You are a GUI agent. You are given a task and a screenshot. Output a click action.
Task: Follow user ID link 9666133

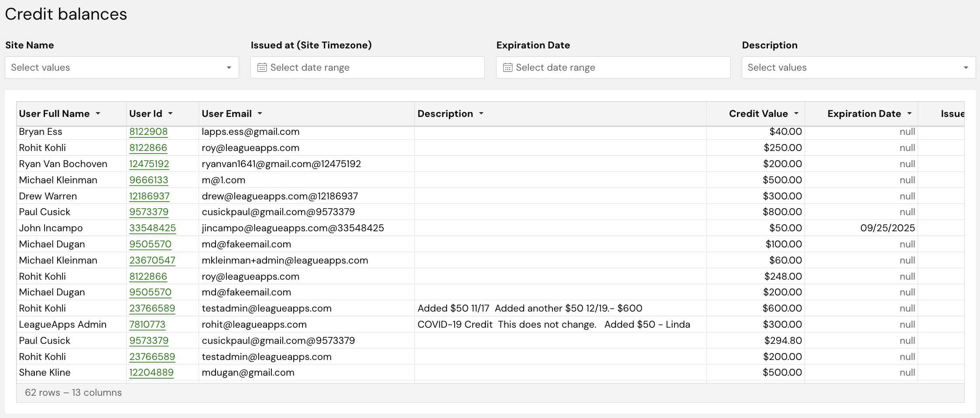[x=149, y=180]
